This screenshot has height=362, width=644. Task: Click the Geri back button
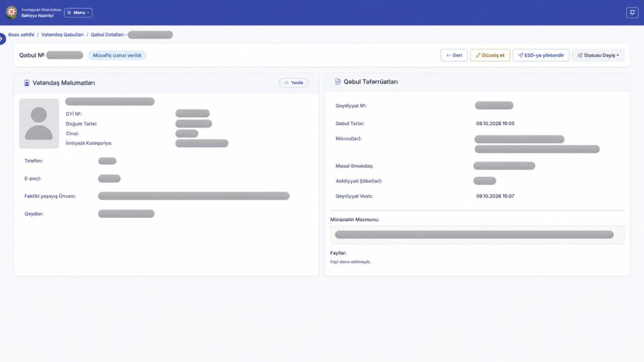click(x=454, y=55)
